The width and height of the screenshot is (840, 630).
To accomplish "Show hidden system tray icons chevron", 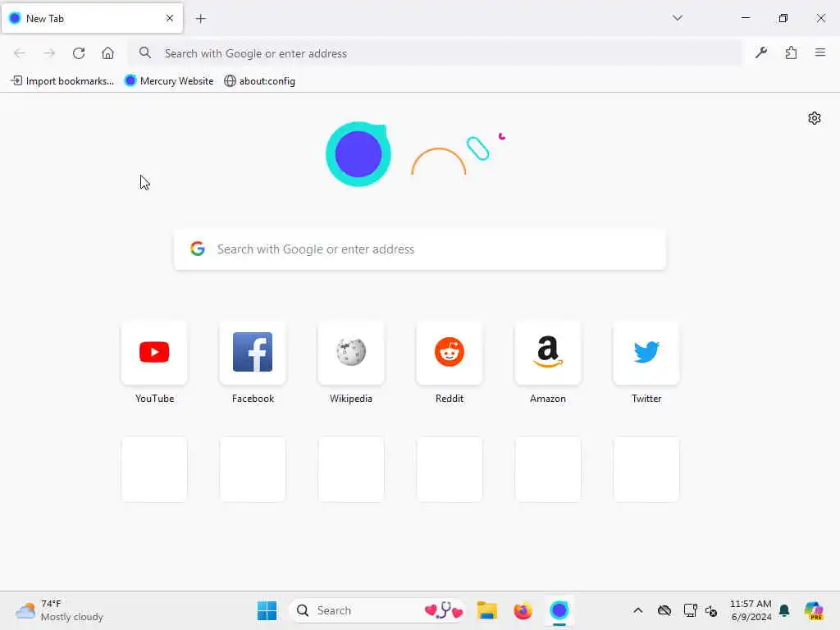I will (637, 610).
